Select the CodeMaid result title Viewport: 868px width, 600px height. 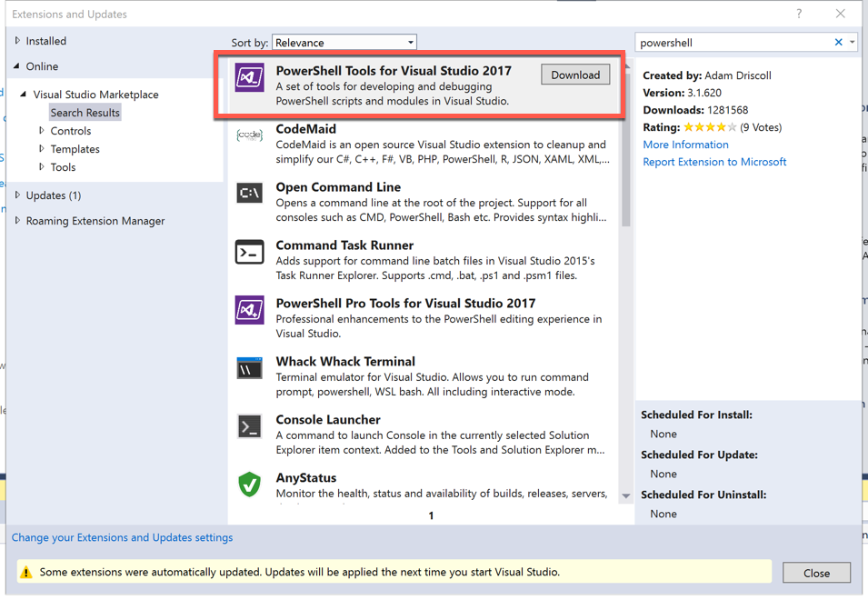coord(305,129)
